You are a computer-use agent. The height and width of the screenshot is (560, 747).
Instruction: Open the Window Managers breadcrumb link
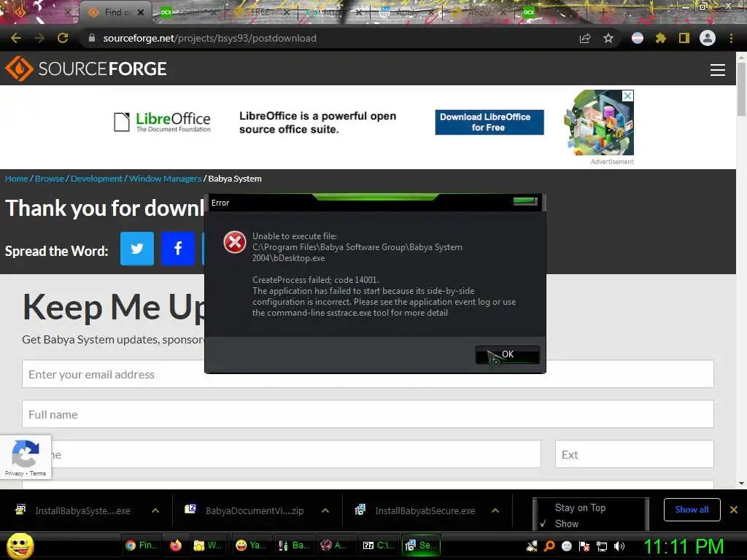pyautogui.click(x=166, y=179)
